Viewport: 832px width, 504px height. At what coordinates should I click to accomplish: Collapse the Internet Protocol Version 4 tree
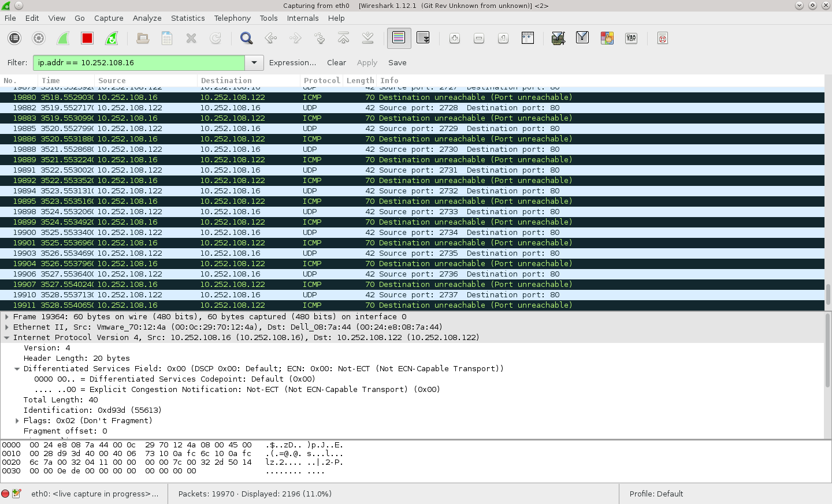pos(6,338)
